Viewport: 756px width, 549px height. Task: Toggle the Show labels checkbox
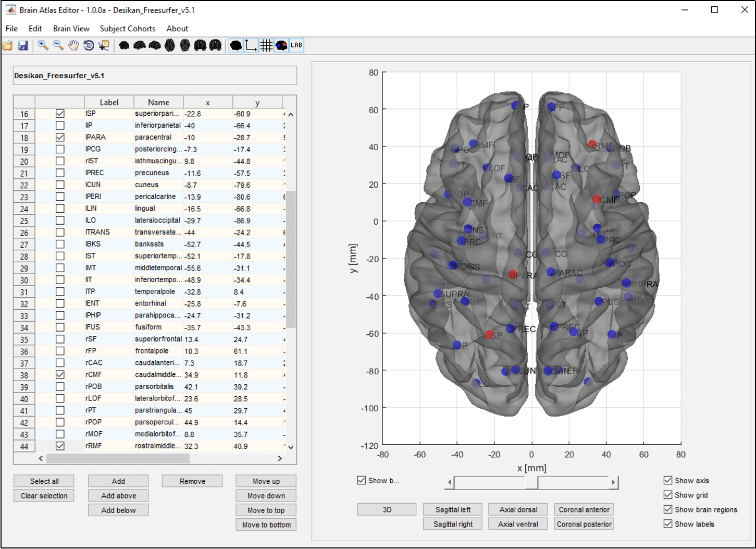point(668,524)
